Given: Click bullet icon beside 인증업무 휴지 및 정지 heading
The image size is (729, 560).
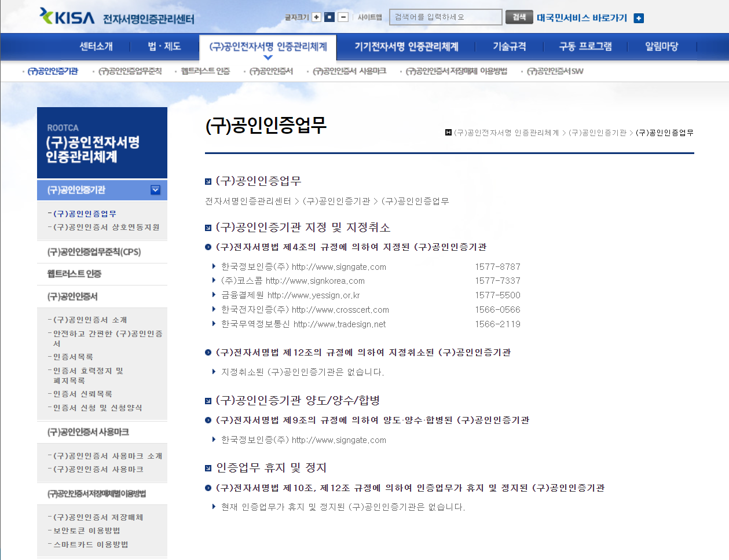Looking at the screenshot, I should (208, 468).
